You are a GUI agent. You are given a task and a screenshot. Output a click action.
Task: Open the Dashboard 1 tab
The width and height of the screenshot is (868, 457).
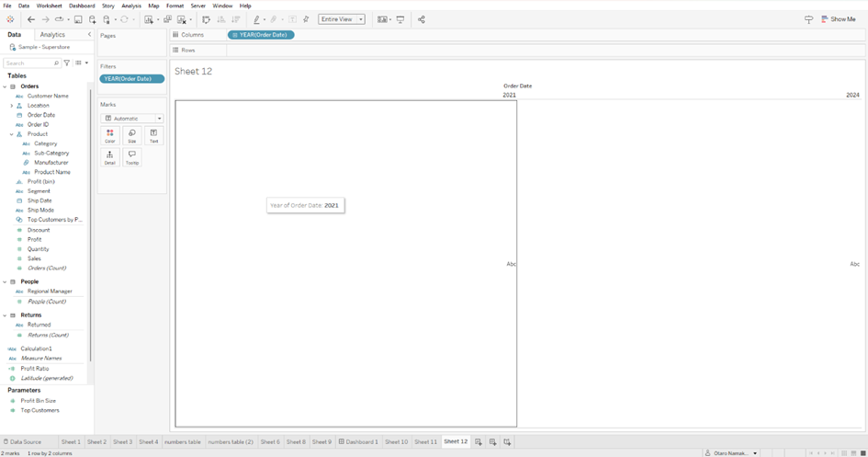pyautogui.click(x=359, y=441)
